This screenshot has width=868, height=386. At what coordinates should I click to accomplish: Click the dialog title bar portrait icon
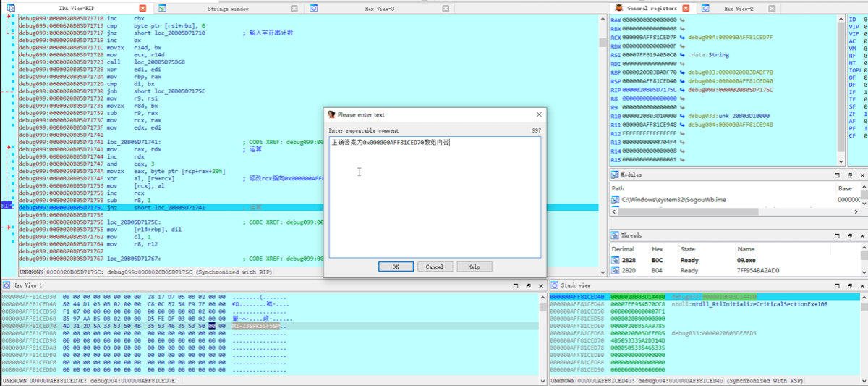(x=332, y=114)
